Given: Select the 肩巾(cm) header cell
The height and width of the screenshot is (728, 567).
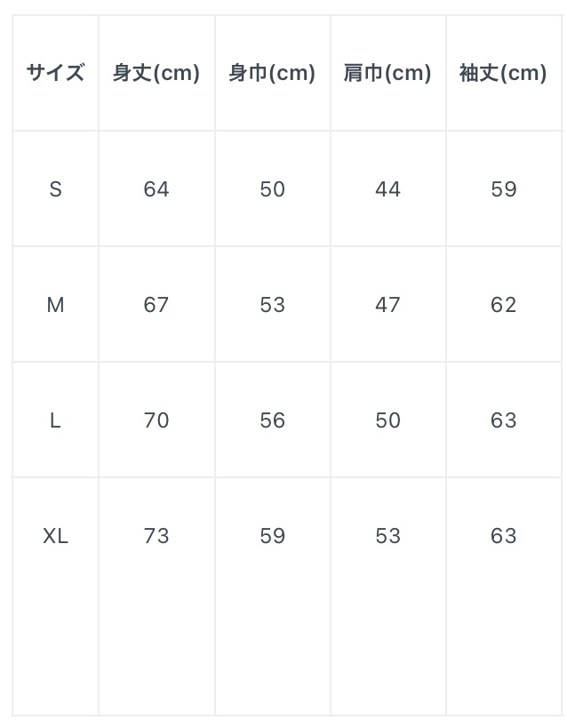Looking at the screenshot, I should tap(387, 73).
